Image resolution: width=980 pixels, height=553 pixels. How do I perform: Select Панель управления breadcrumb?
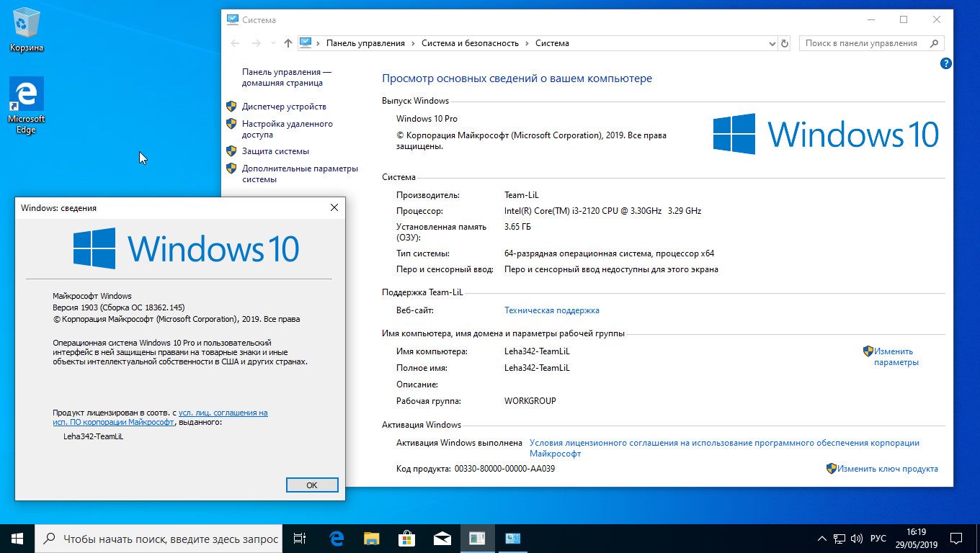coord(365,43)
